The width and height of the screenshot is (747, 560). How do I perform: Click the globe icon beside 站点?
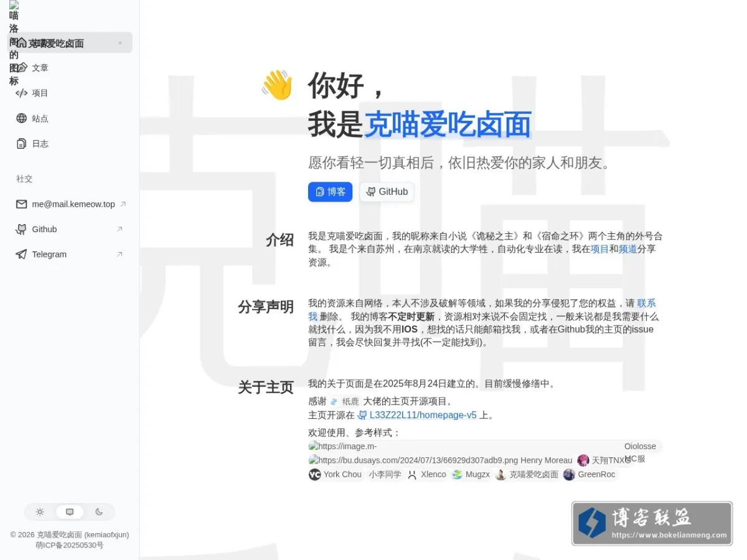(22, 118)
